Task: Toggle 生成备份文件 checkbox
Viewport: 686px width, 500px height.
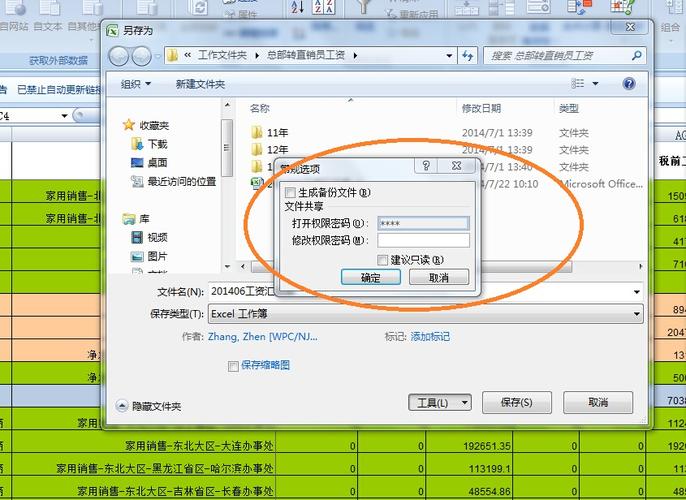Action: [x=290, y=192]
